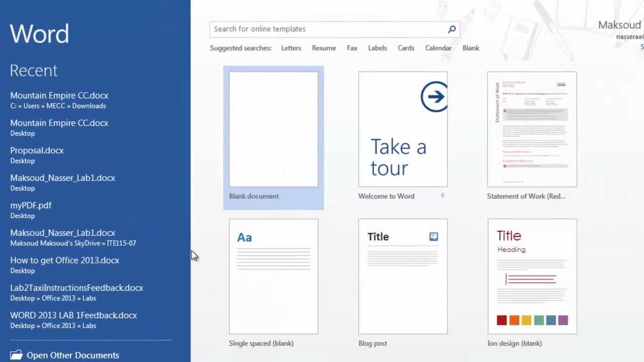Choose the Blog post template
The height and width of the screenshot is (362, 644).
[403, 283]
